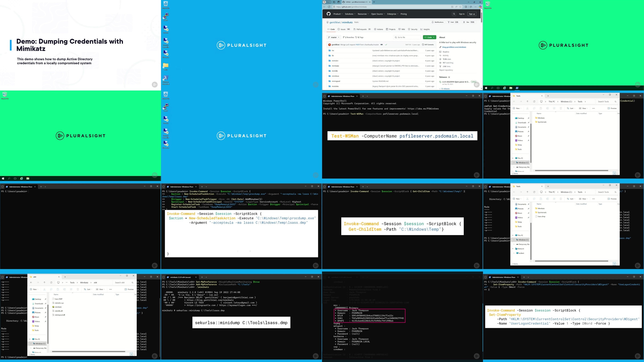Click the Fork button showing 3.8k
644x362 pixels.
click(453, 22)
